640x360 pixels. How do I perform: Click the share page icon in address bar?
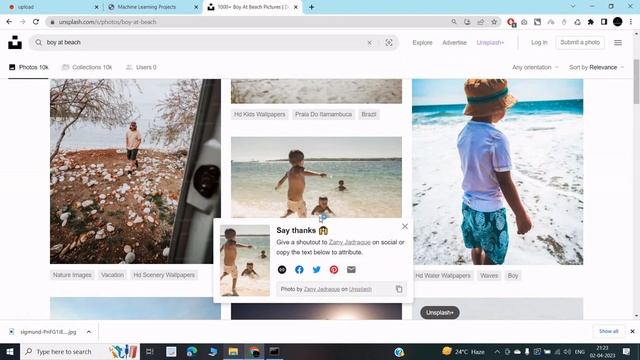tap(480, 22)
